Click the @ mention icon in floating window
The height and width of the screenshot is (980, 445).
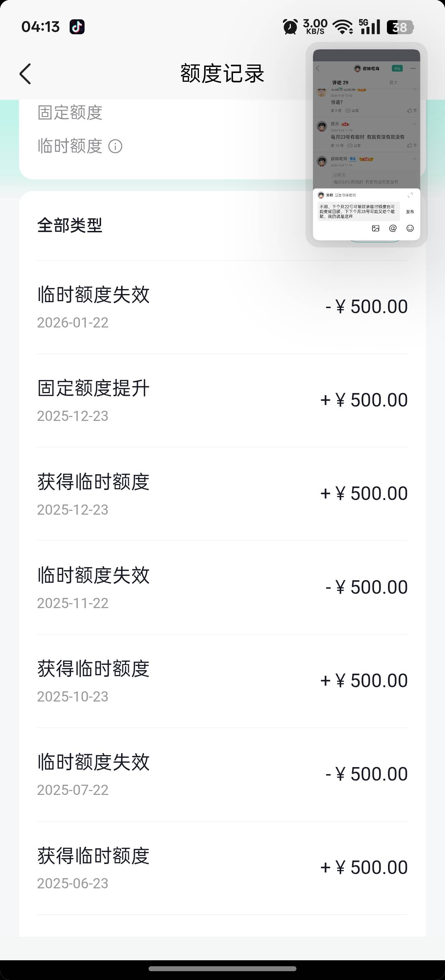click(x=393, y=228)
